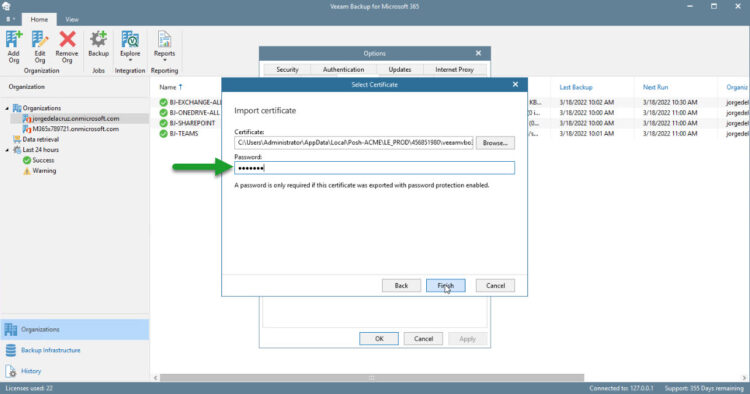Click the yellow Warning triangle icon in tree
The width and height of the screenshot is (750, 394).
[x=27, y=171]
